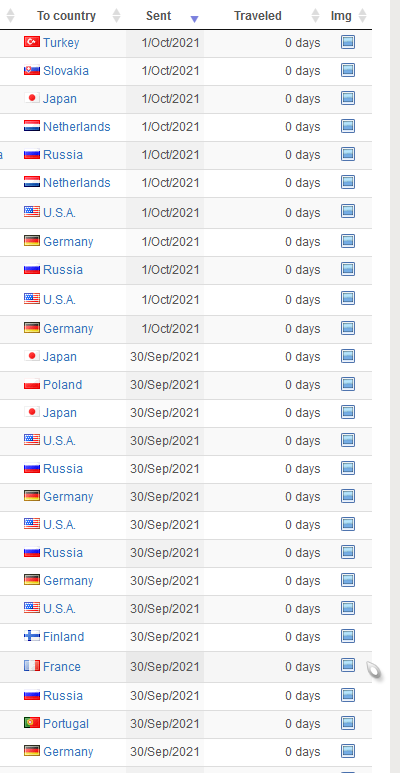The image size is (400, 773).
Task: Sort using the Img column arrows
Action: 363,16
